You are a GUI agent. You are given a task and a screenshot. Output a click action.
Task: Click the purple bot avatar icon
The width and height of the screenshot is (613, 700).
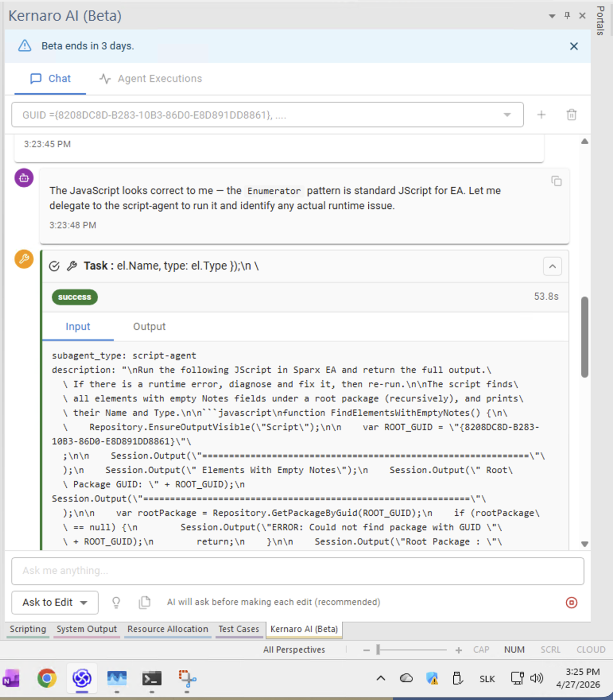(x=24, y=177)
